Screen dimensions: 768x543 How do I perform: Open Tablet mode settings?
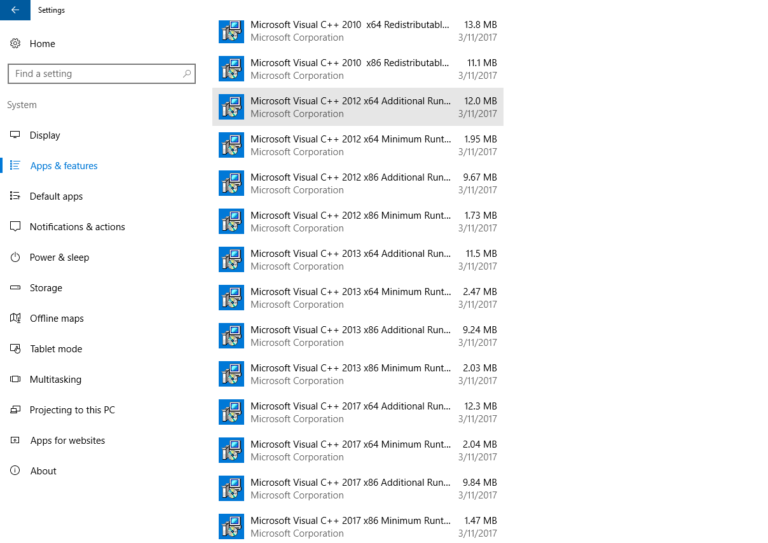[56, 349]
